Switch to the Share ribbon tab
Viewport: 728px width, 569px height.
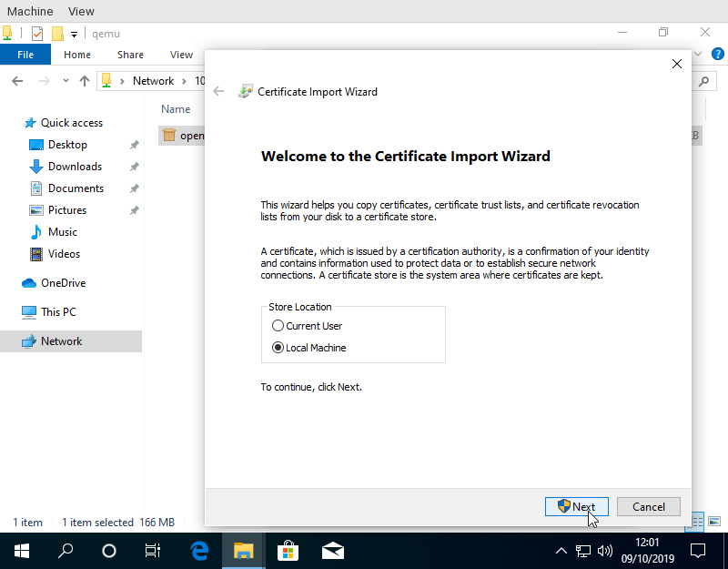pos(130,55)
